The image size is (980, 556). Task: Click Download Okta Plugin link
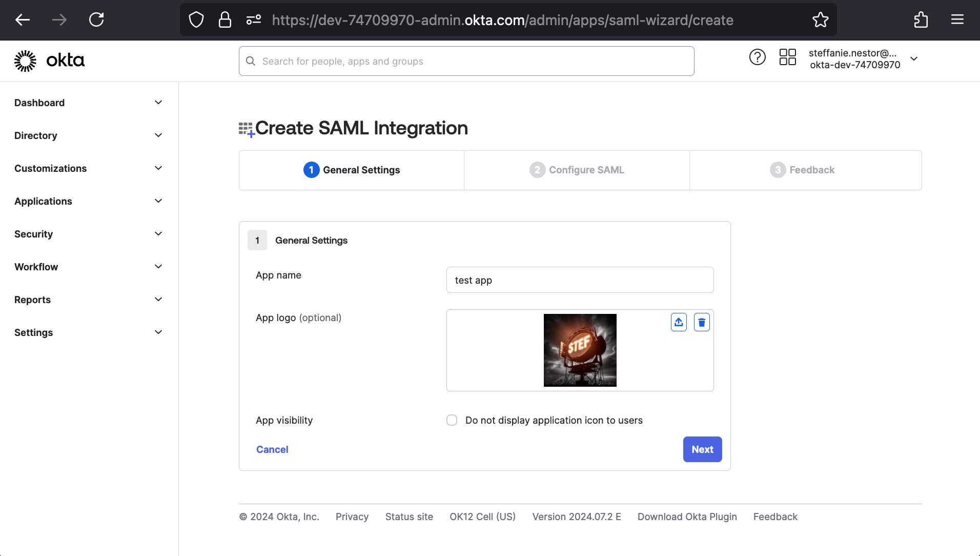click(687, 517)
